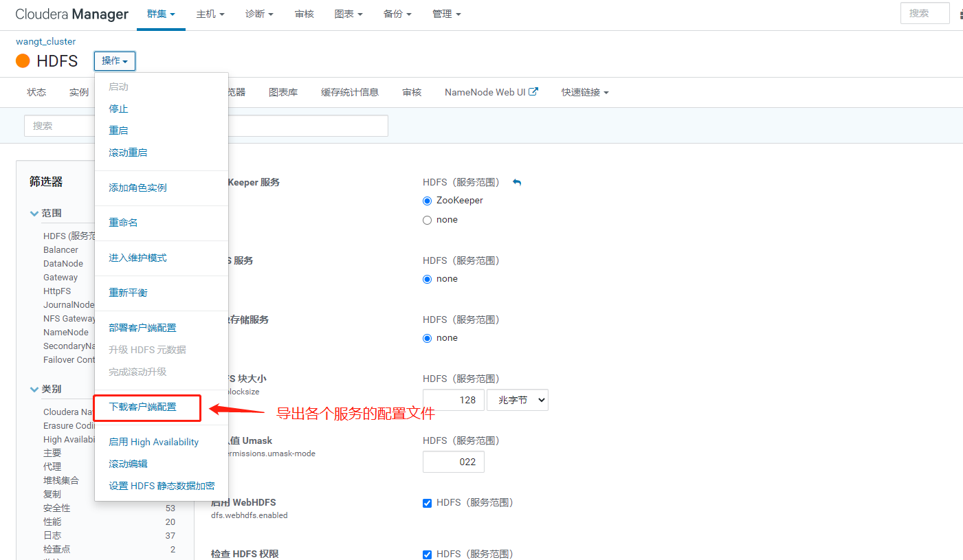Click the 审核 item in the top navigation

[304, 14]
